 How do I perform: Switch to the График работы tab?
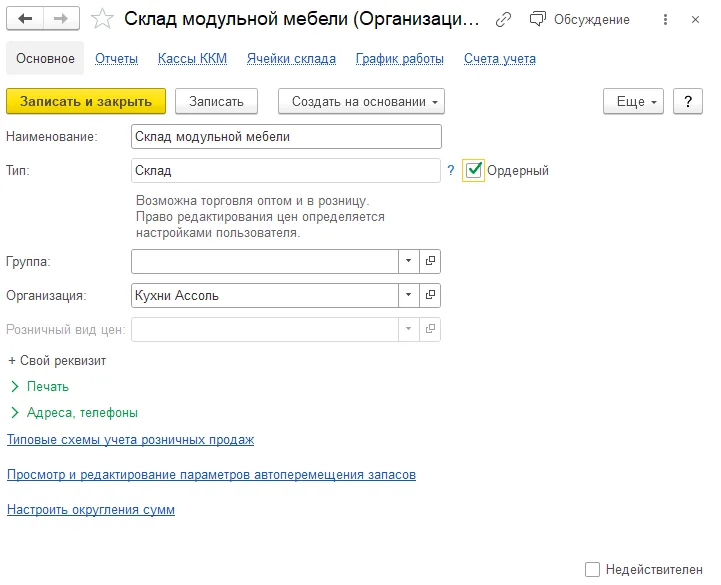click(x=400, y=58)
